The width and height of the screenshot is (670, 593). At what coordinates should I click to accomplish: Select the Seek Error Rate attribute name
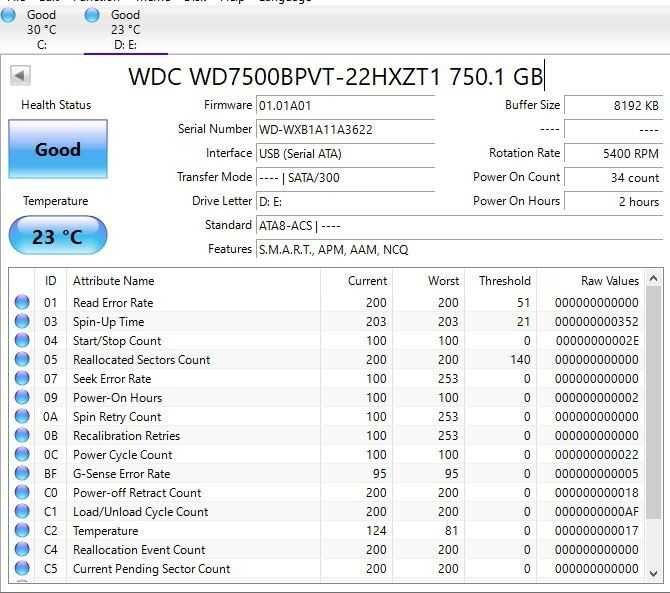[x=112, y=379]
